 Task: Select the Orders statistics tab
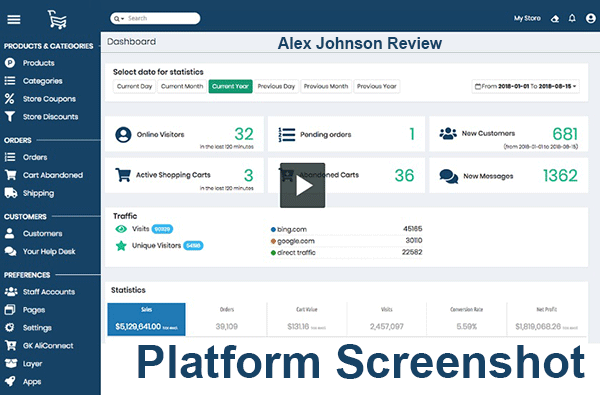(x=227, y=319)
